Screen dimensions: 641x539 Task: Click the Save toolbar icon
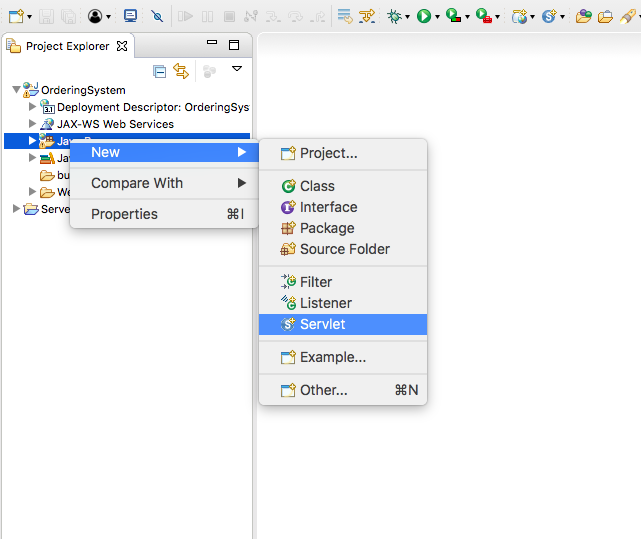[46, 16]
